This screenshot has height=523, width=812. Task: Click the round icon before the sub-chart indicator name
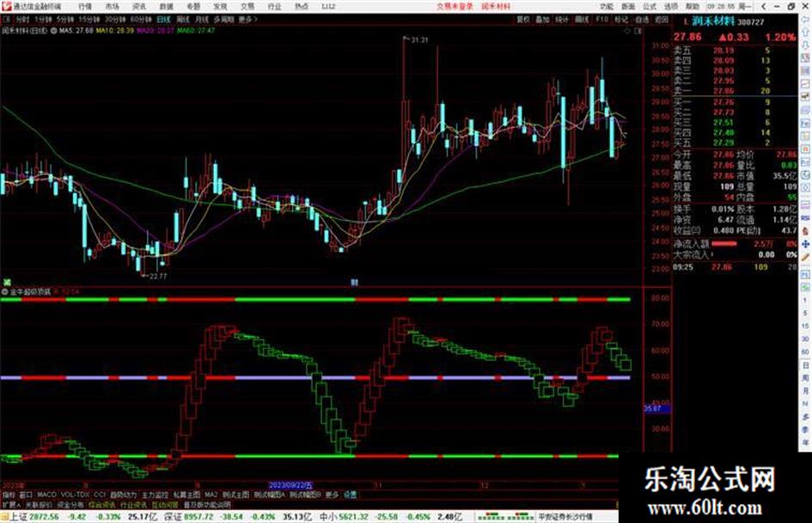coord(4,292)
